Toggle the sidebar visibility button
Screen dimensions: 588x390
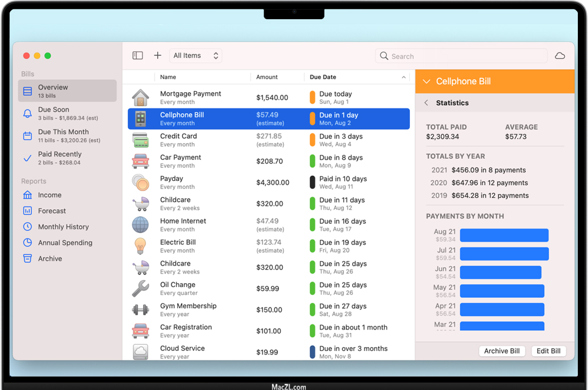(137, 55)
